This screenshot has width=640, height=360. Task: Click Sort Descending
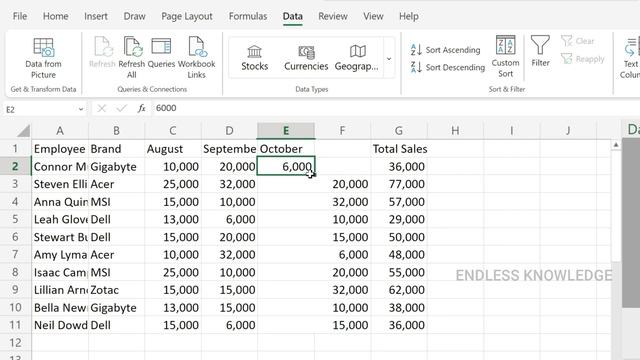coord(448,67)
